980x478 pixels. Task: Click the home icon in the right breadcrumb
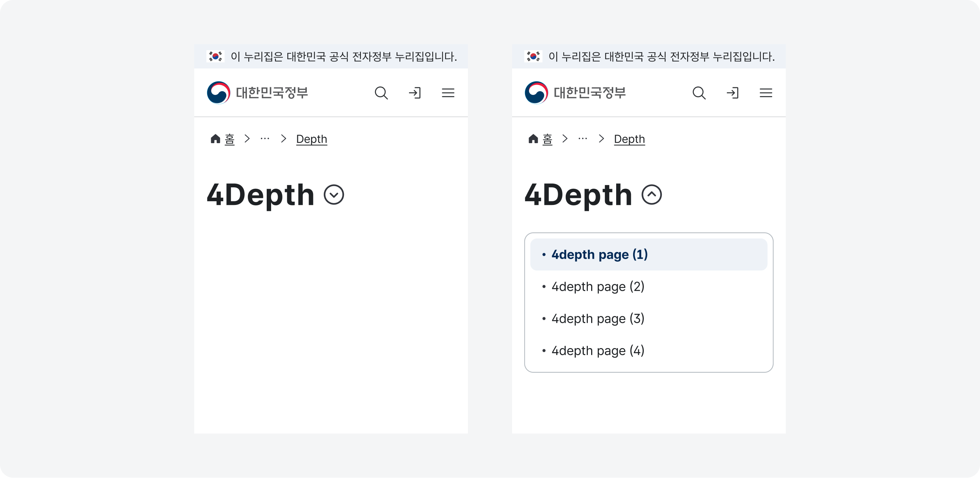533,139
